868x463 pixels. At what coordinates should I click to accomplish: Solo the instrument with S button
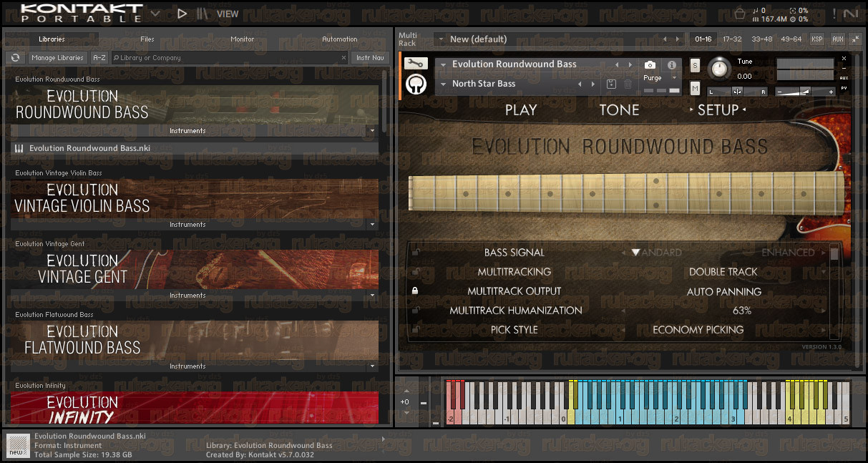[x=695, y=65]
